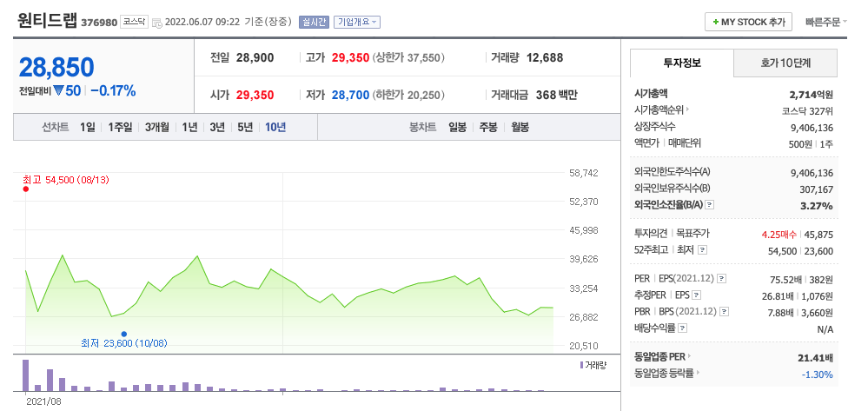Click the blue 최저 23,600 point marker
This screenshot has height=411, width=868.
(124, 334)
